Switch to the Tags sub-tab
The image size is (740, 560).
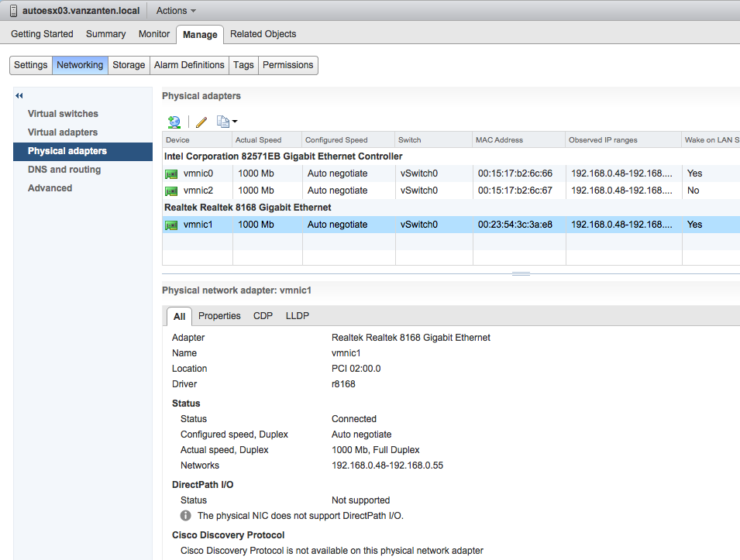(x=243, y=65)
